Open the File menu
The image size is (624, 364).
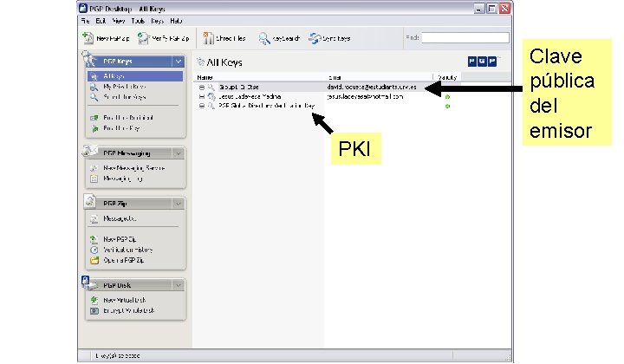[85, 21]
